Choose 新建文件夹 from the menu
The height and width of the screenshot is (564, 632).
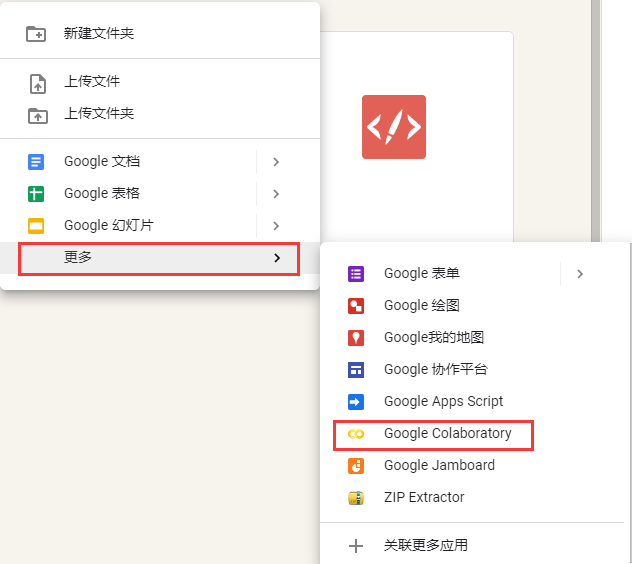(160, 33)
